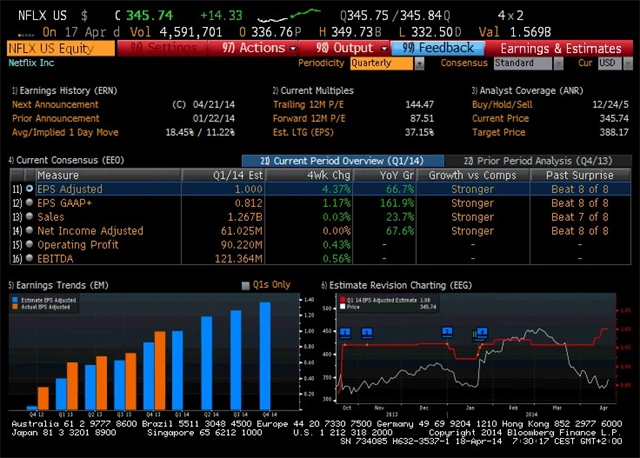Click the first blue event marker on revision chart

coord(344,332)
